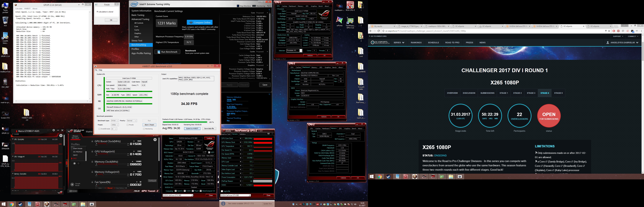The height and width of the screenshot is (207, 644).
Task: Click Compare Online in Intel XTU
Action: pyautogui.click(x=200, y=23)
